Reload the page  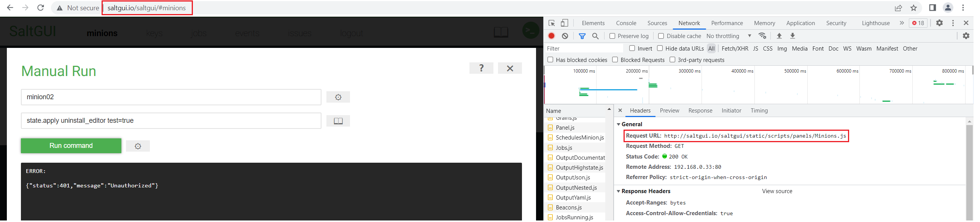(41, 8)
